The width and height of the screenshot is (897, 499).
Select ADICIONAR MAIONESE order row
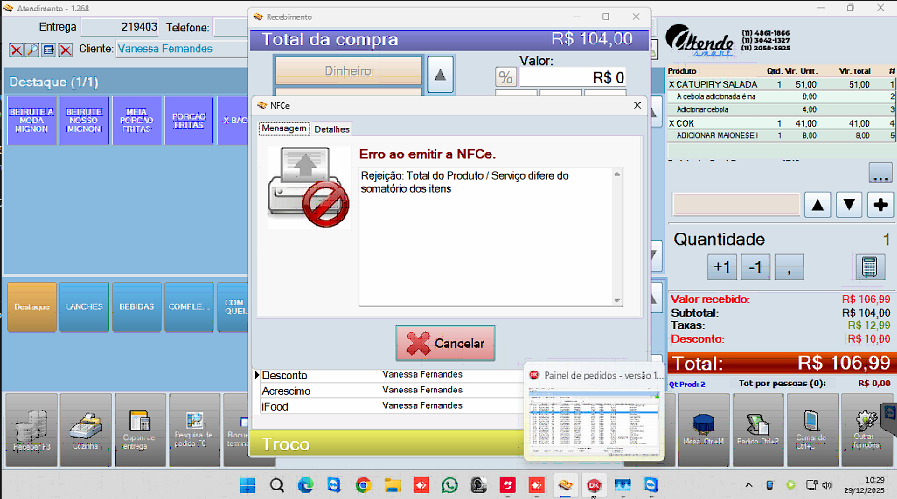pos(781,136)
